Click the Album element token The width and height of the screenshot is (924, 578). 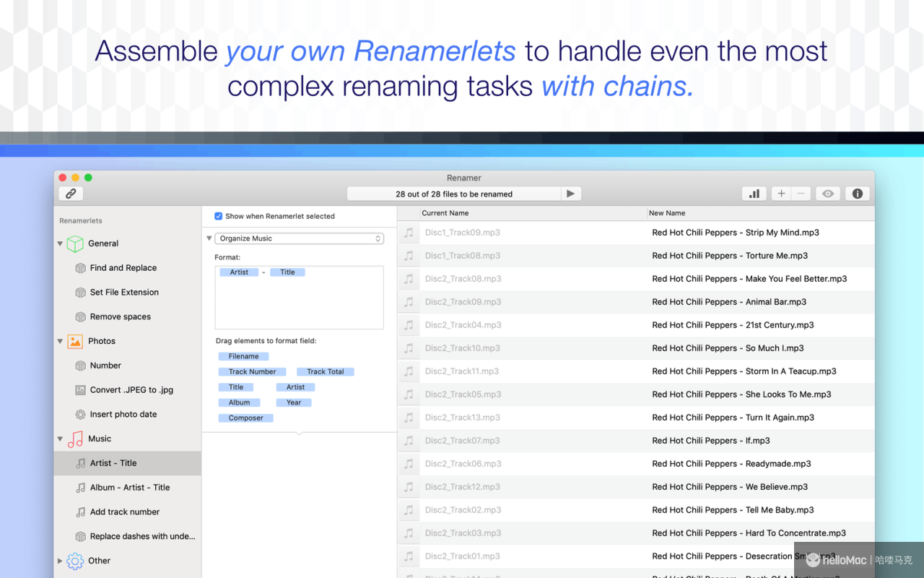(x=240, y=402)
